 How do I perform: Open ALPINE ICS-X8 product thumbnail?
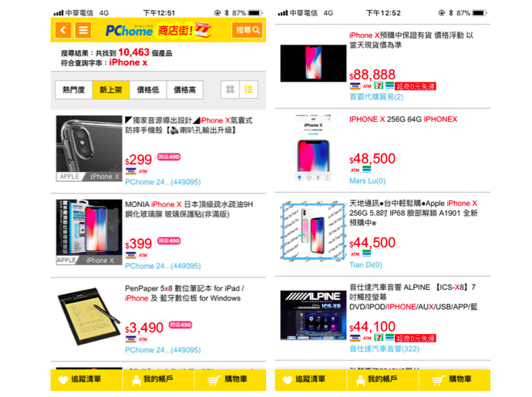coord(313,315)
